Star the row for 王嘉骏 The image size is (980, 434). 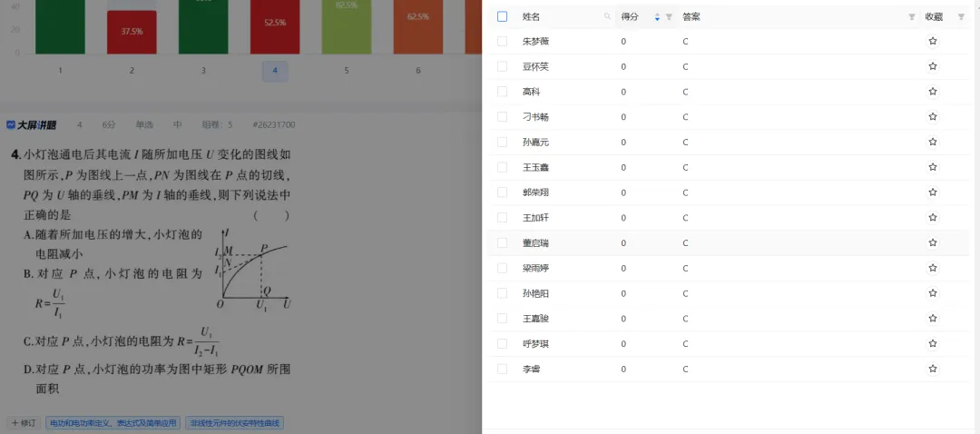pos(933,319)
